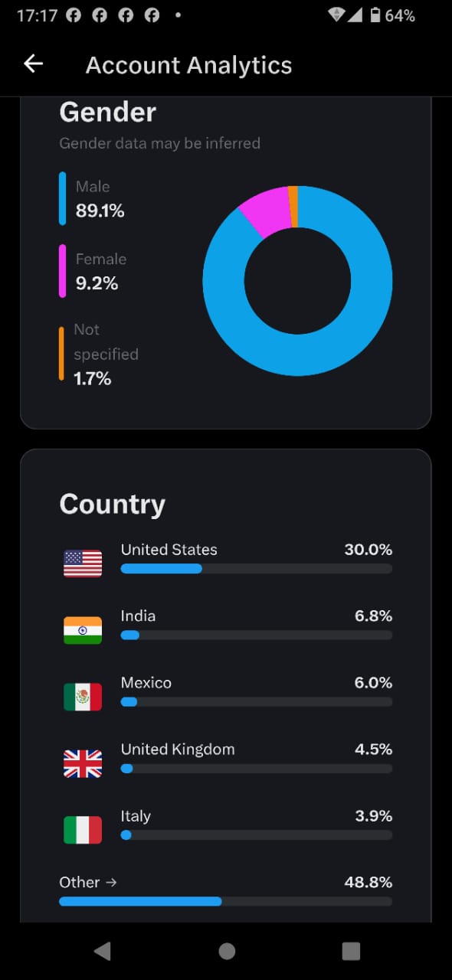Screen dimensions: 452x980
Task: Tap the Italy flag icon
Action: [83, 830]
